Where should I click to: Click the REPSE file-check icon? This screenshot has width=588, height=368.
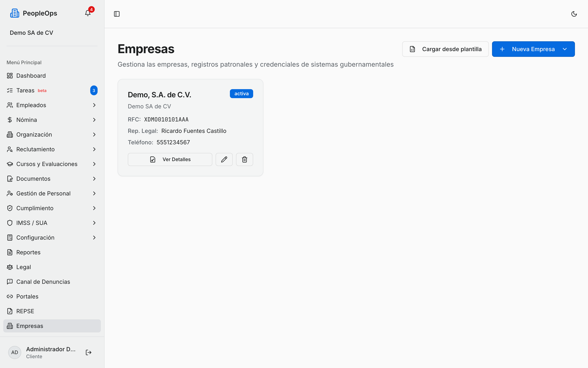click(x=10, y=311)
